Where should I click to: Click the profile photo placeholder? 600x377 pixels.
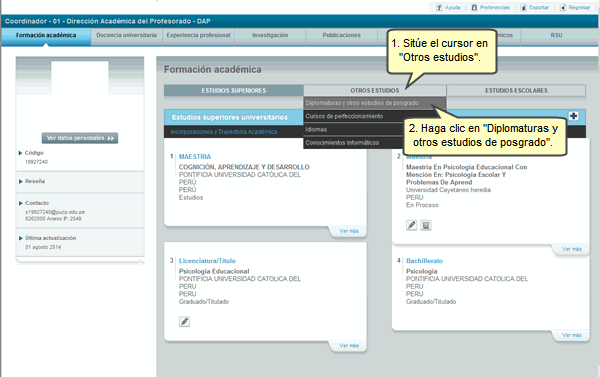coord(80,78)
